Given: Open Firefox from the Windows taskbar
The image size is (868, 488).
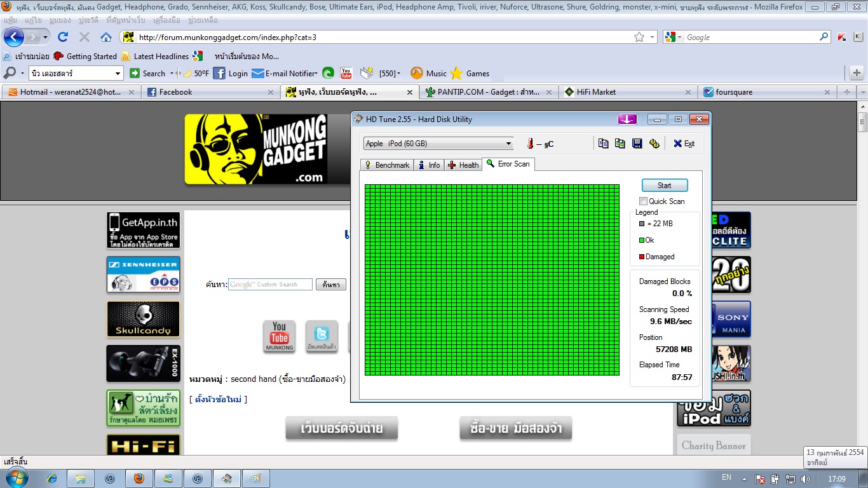Looking at the screenshot, I should point(139,478).
